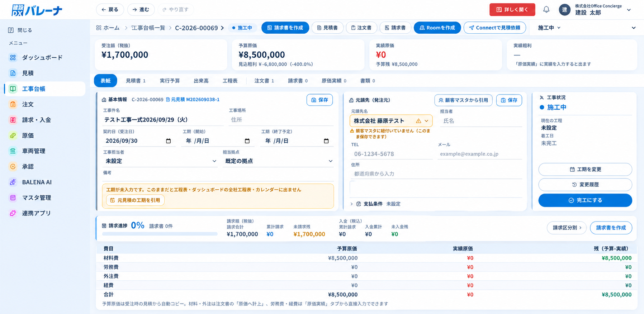Switch to the 原価実績 tab
Viewport: 644px width, 314px height.
pos(334,81)
